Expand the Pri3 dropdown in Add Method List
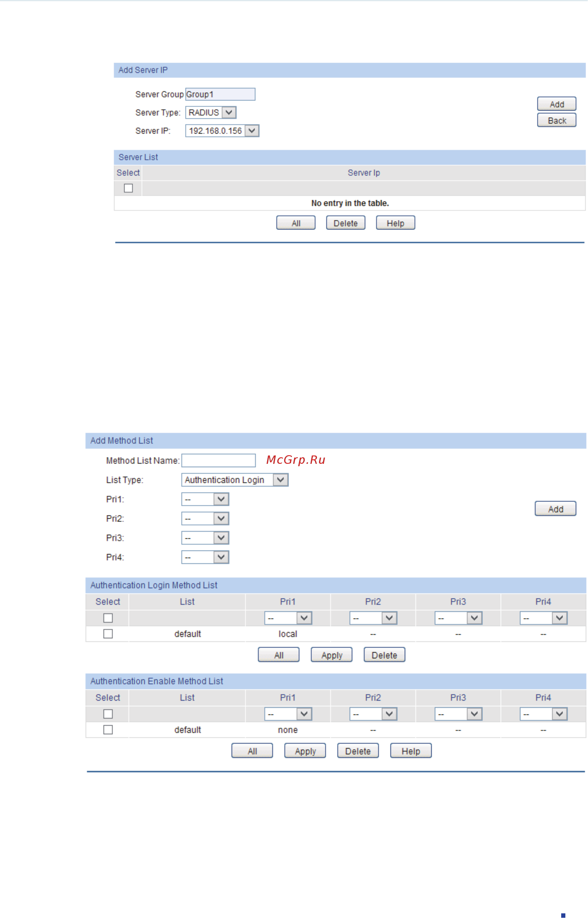The height and width of the screenshot is (919, 588). [221, 538]
